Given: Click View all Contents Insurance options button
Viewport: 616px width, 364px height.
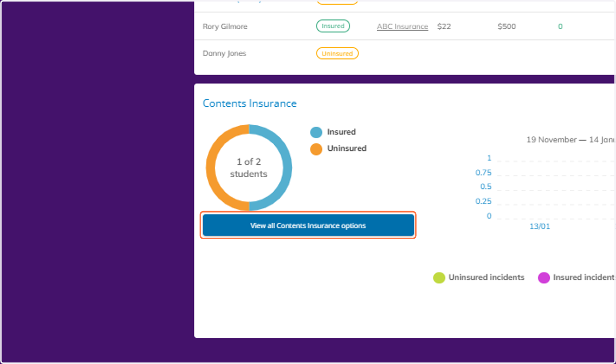Looking at the screenshot, I should (308, 225).
